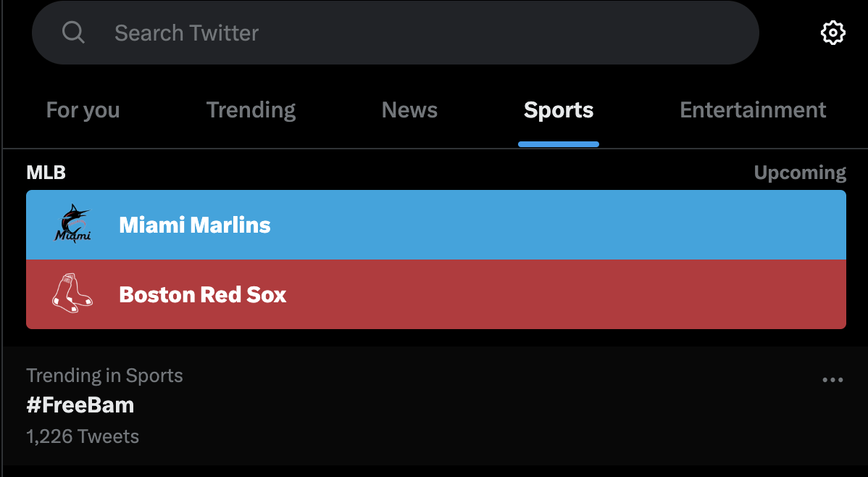Open the Miami Marlins team row
The image size is (868, 477).
pos(507,225)
